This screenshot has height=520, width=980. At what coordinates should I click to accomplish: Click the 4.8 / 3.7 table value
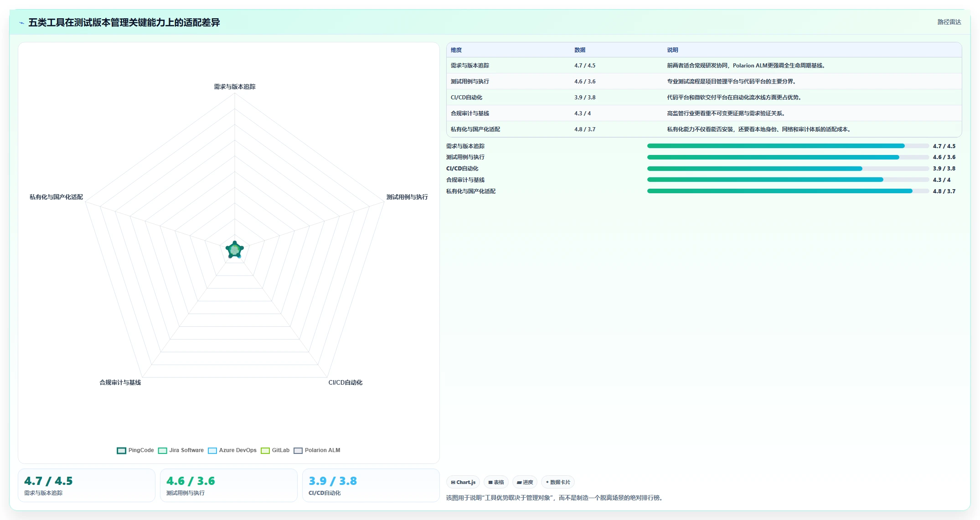pos(585,129)
